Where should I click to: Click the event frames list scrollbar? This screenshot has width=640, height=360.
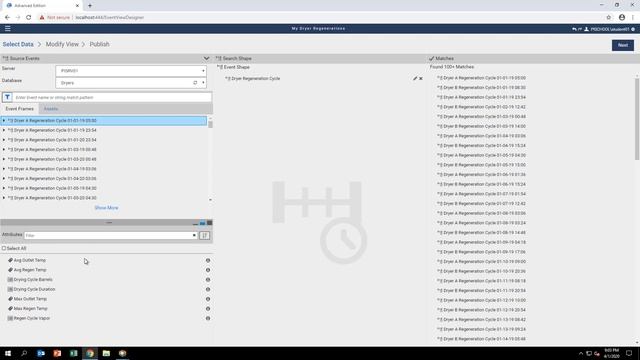tap(210, 124)
